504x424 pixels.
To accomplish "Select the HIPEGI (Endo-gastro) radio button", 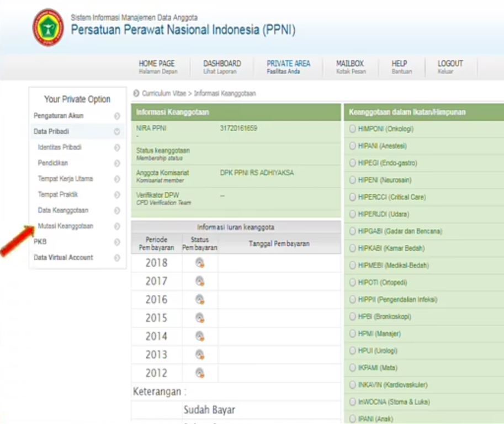I will (353, 163).
